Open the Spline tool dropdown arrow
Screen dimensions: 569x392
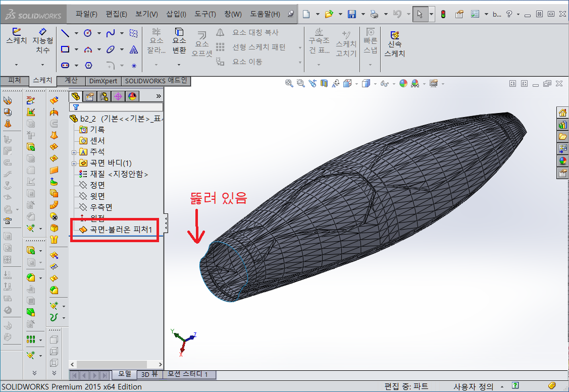tap(122, 33)
